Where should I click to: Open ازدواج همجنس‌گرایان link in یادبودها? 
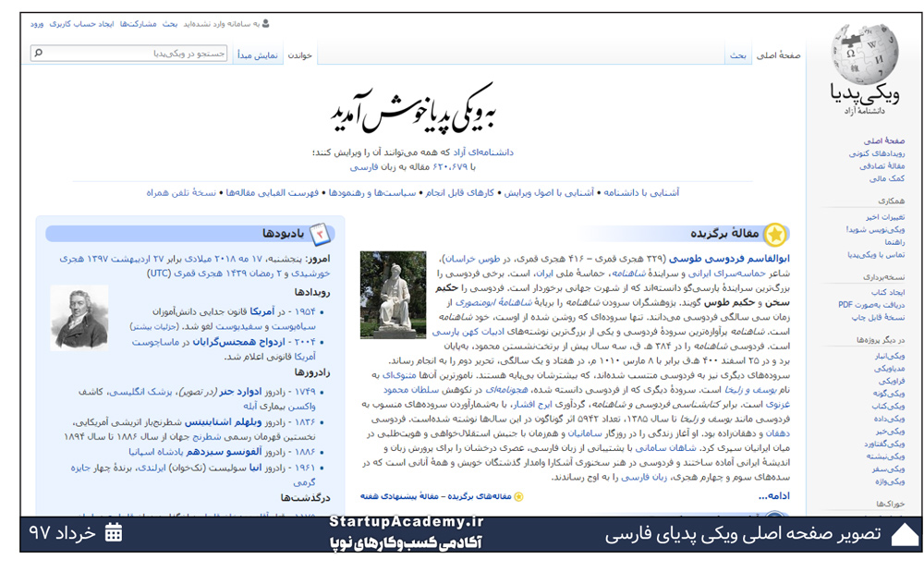pos(238,342)
